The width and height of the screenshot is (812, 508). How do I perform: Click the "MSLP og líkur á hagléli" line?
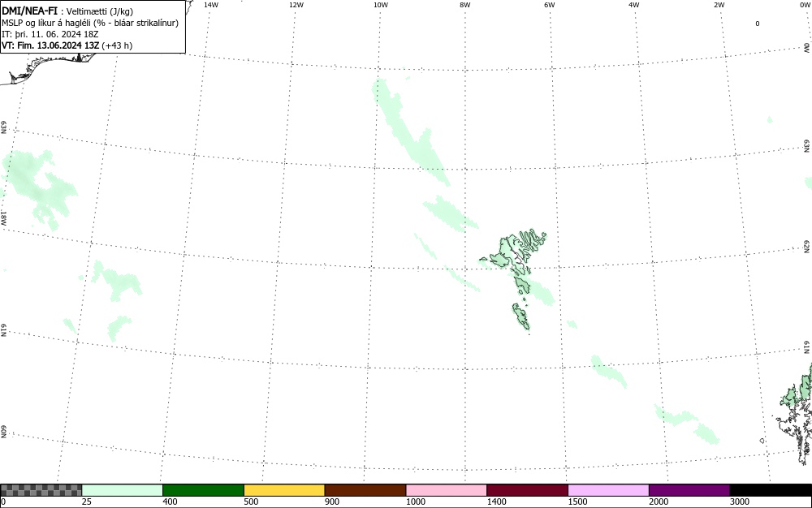point(90,23)
